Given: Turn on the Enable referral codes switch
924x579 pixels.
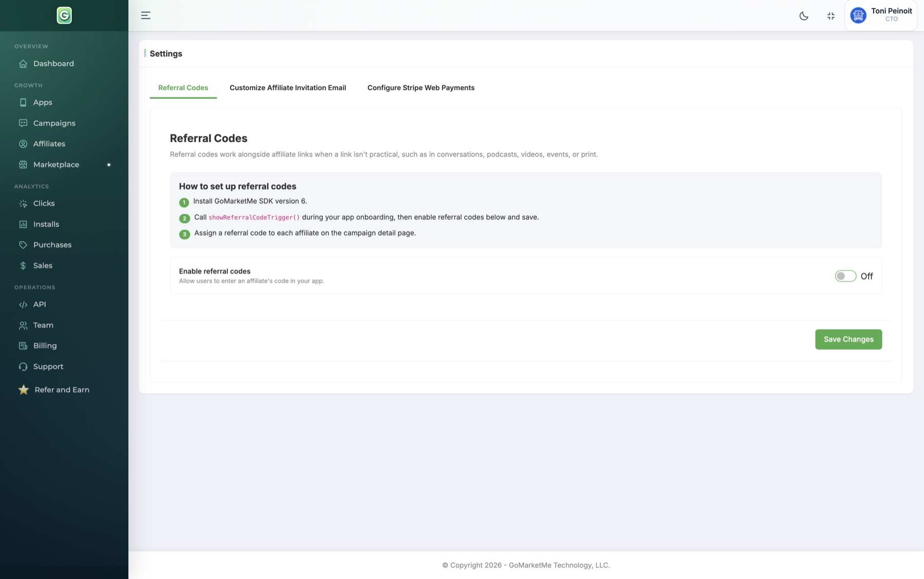Looking at the screenshot, I should pyautogui.click(x=845, y=276).
